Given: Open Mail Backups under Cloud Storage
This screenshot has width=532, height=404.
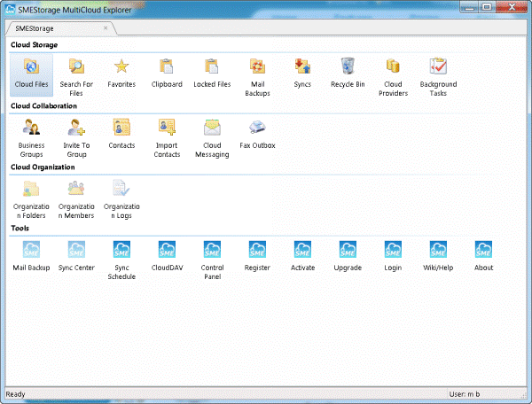Looking at the screenshot, I should [x=257, y=75].
